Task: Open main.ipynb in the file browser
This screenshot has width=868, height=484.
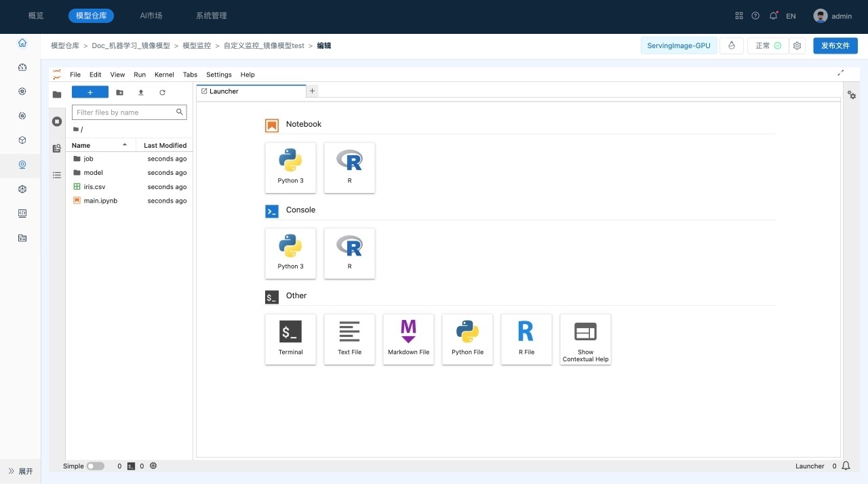Action: [x=100, y=201]
